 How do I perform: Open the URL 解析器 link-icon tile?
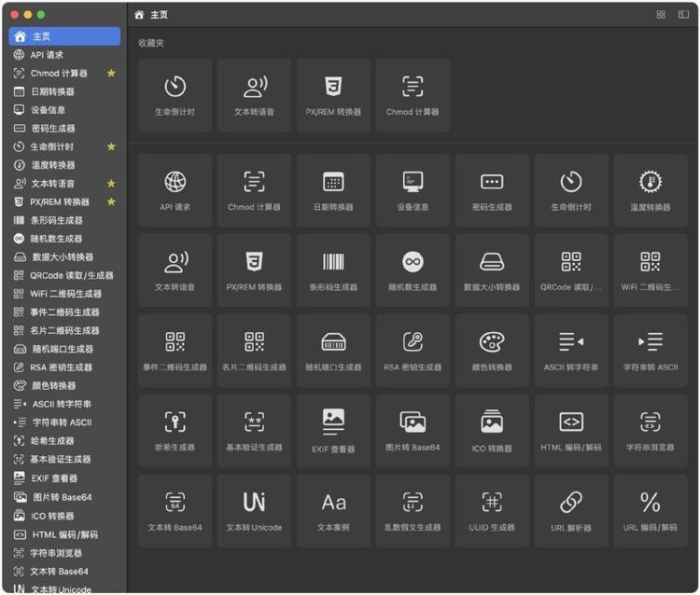coord(571,509)
